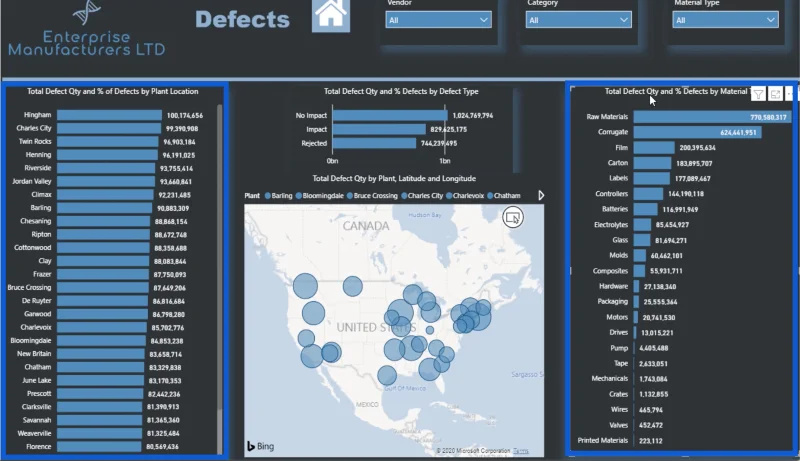
Task: Click the Bing logo on map
Action: (261, 446)
